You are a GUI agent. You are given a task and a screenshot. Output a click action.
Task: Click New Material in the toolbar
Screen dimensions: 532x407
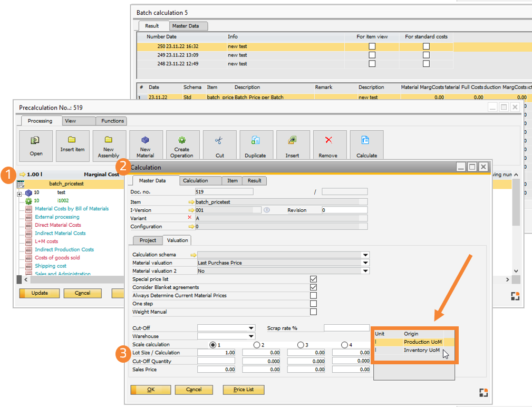pyautogui.click(x=146, y=144)
